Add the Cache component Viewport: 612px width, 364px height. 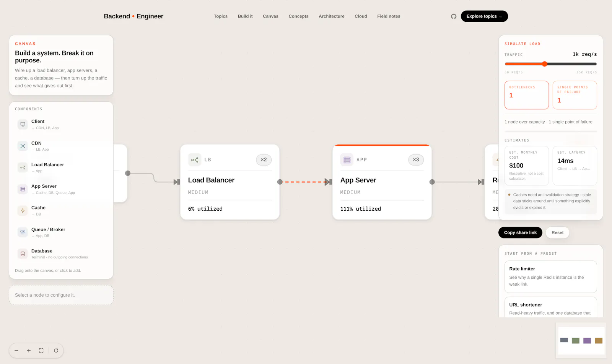click(x=61, y=211)
